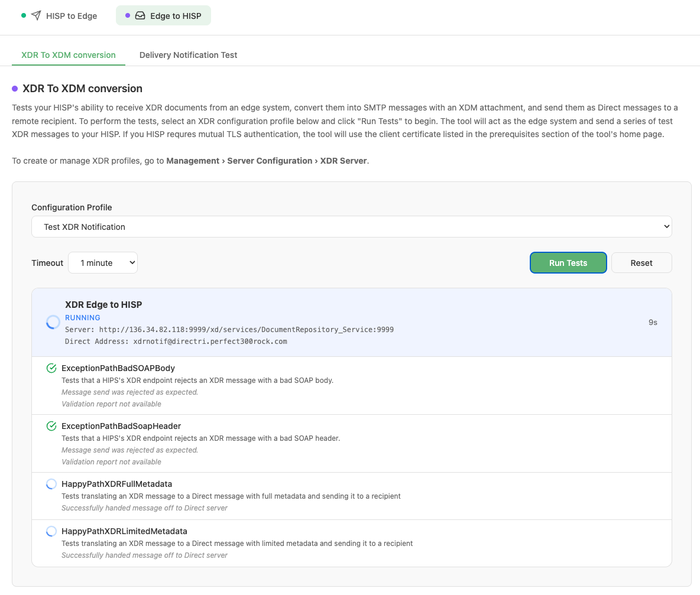Click 'Message send was rejected as expected' under ExceptionPathBadSoapHeader
The height and width of the screenshot is (595, 700).
coord(129,450)
